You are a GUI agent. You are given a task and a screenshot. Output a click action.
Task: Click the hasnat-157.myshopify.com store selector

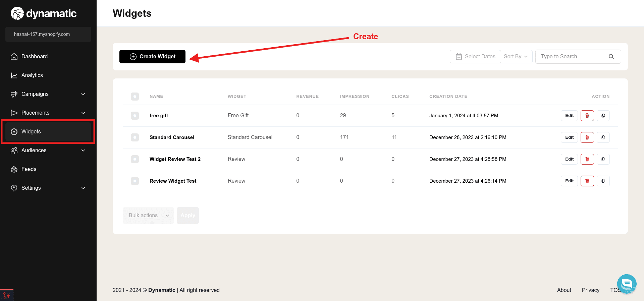point(48,34)
